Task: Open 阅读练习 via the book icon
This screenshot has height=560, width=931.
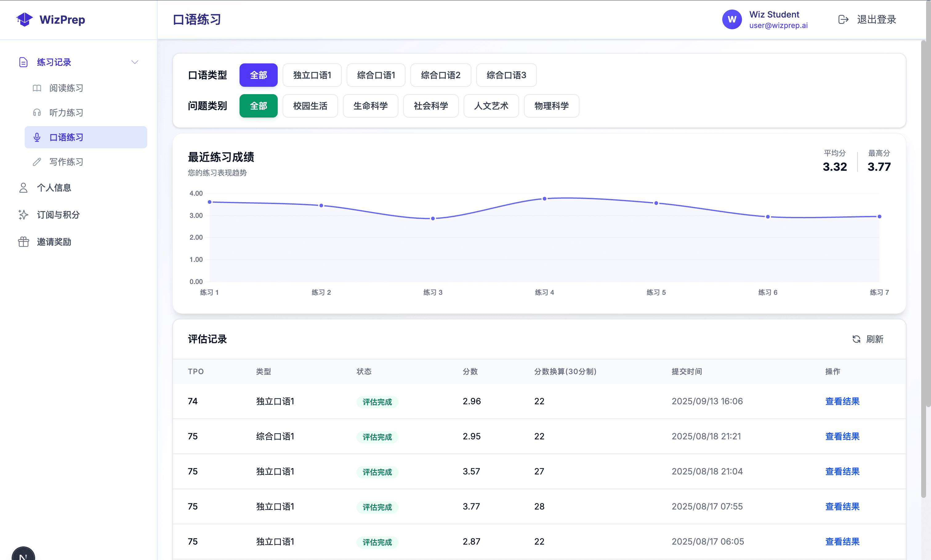Action: coord(37,88)
